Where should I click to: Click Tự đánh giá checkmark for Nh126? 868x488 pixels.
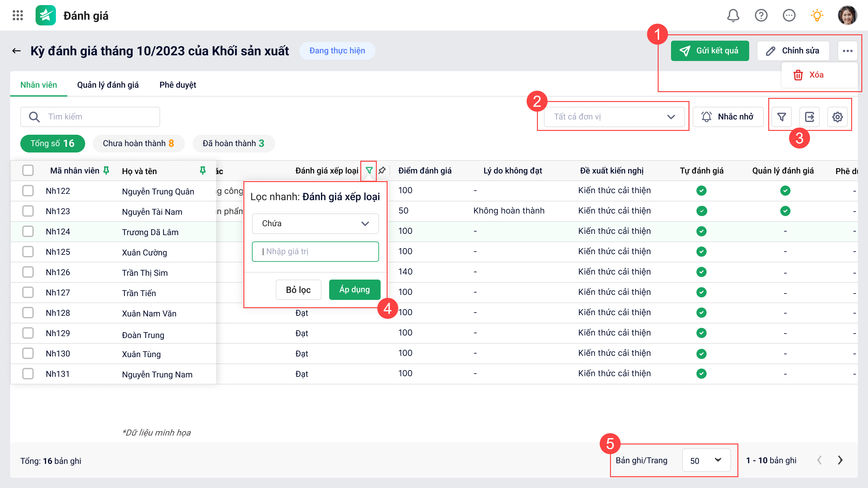pyautogui.click(x=701, y=272)
